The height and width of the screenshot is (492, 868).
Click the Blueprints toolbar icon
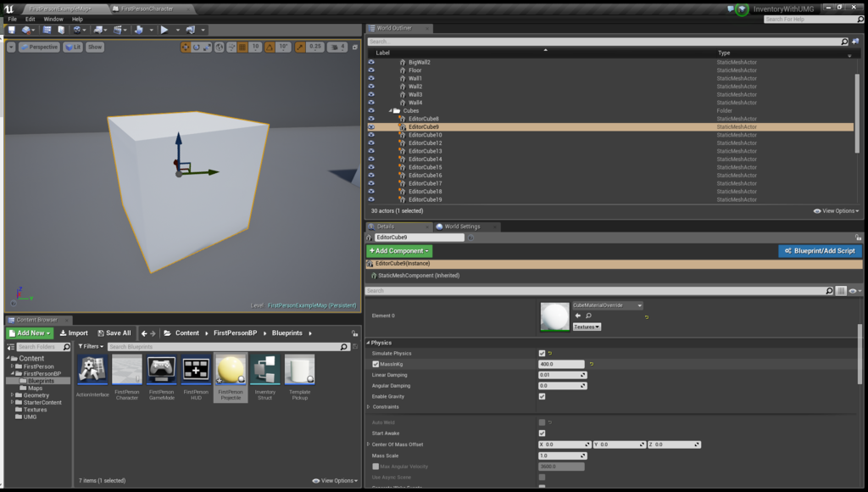(98, 30)
